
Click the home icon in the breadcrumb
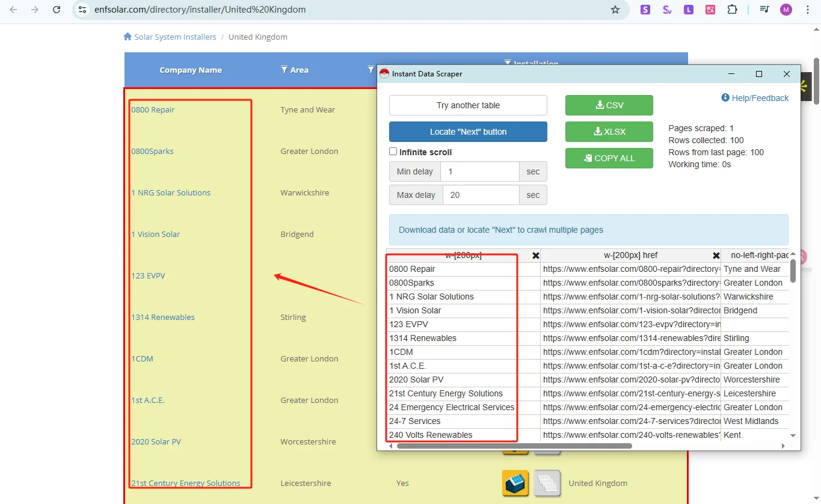pyautogui.click(x=128, y=37)
